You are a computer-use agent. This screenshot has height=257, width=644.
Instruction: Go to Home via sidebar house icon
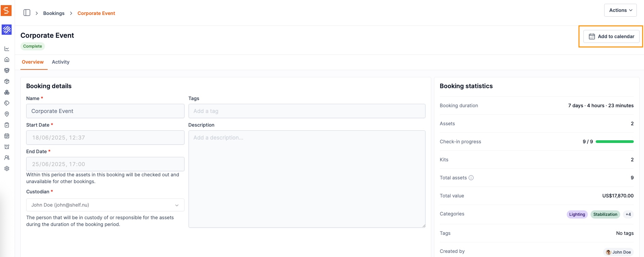(x=7, y=60)
